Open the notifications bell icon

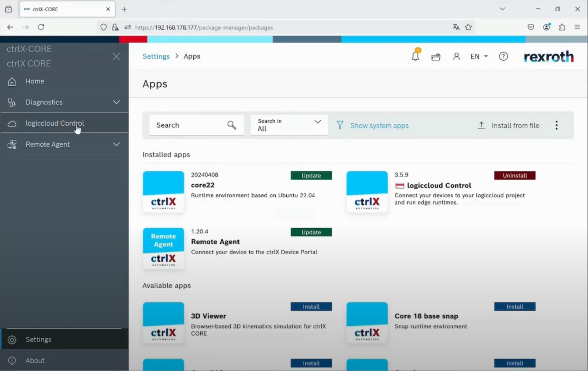point(415,56)
